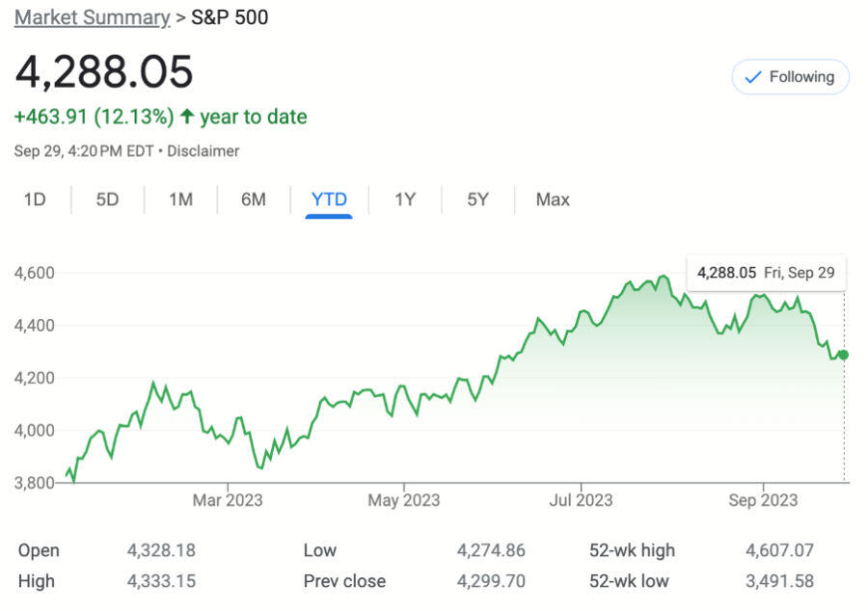
Task: Click the Fri, Sep 29 price tooltip
Action: click(x=766, y=273)
